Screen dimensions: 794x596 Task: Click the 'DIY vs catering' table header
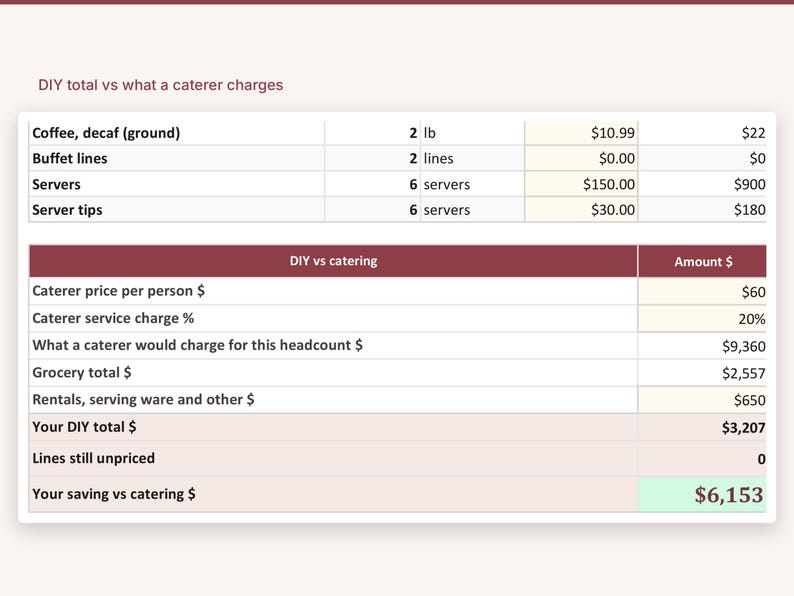pyautogui.click(x=333, y=261)
